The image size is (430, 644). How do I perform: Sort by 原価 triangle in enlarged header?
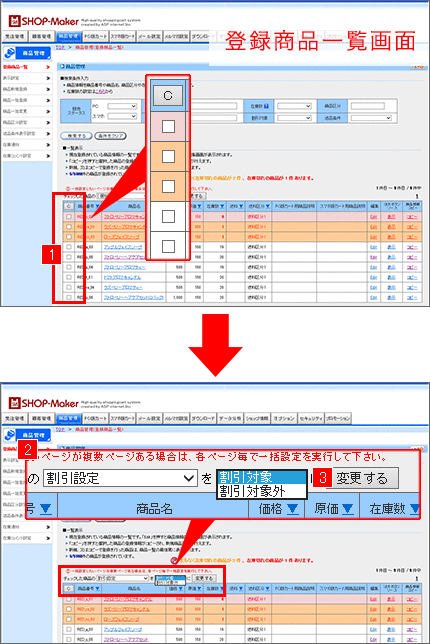point(347,509)
